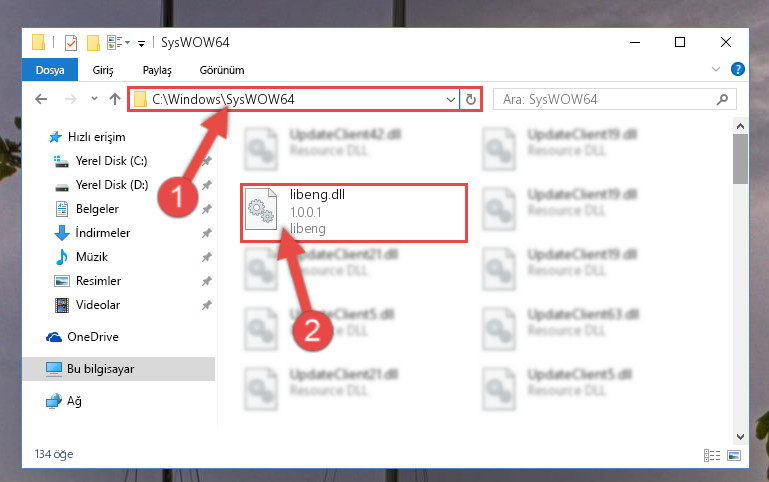Open the Dosya menu tab
Viewport: 769px width, 482px height.
[50, 70]
